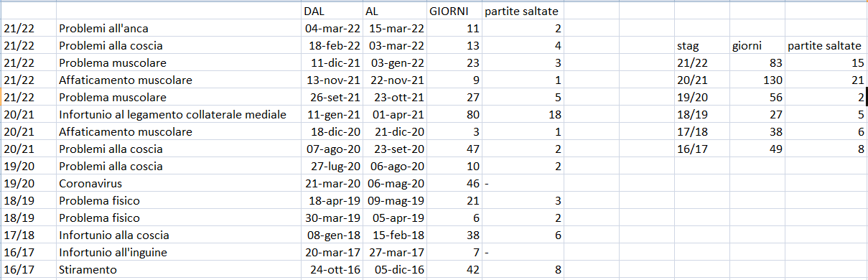Screen dimensions: 868x280
Task: Click the date cell 21-mar-20
Action: tap(332, 184)
